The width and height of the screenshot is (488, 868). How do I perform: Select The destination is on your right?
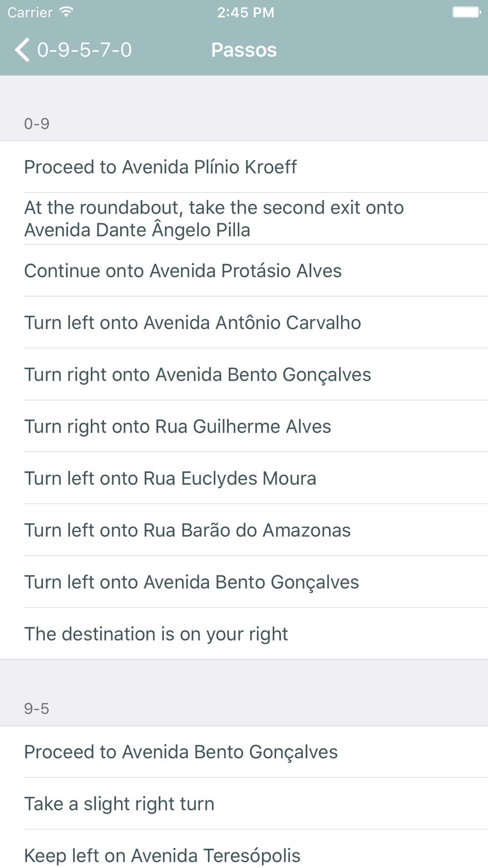[244, 634]
